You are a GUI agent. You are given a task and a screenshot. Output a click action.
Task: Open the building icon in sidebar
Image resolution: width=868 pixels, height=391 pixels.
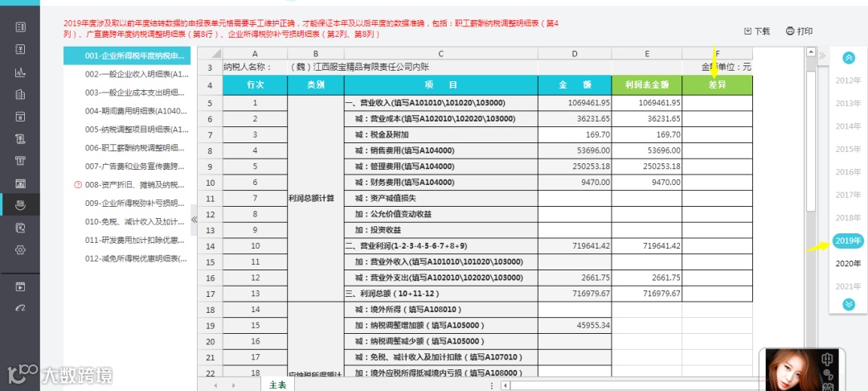tap(20, 93)
